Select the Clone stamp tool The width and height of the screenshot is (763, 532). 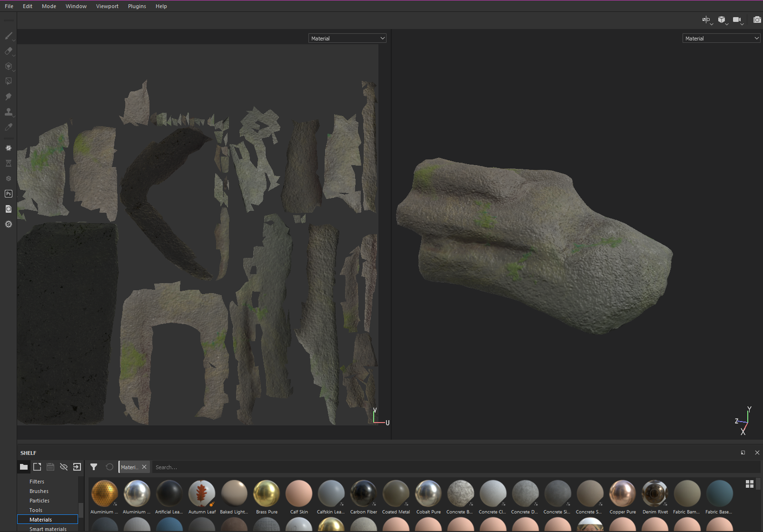[x=9, y=112]
